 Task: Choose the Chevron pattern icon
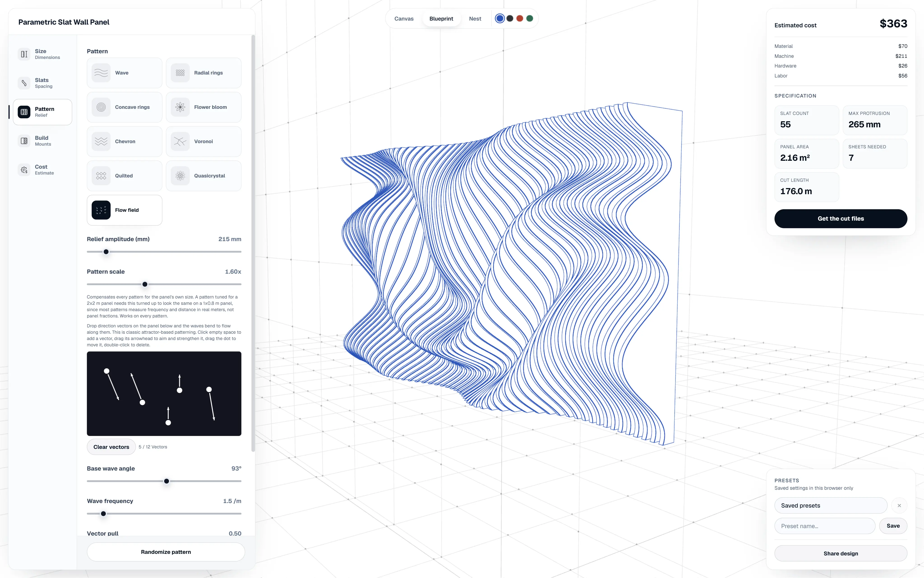click(101, 141)
